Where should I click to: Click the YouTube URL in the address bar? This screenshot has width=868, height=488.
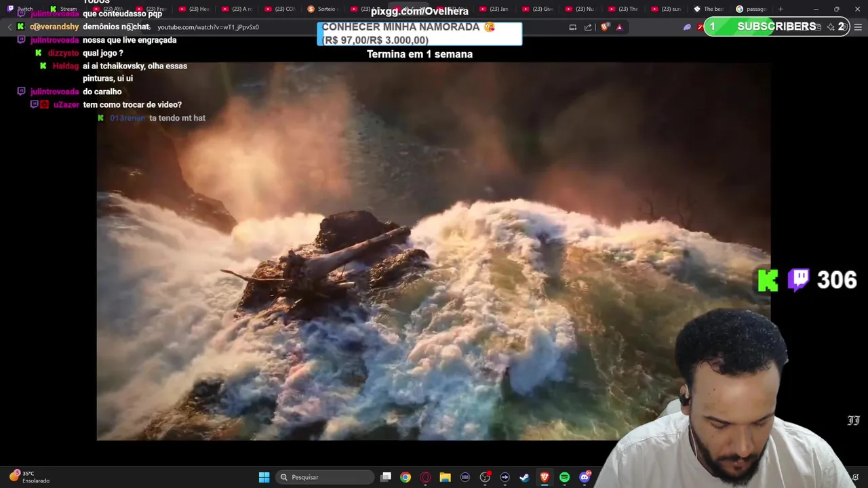tap(208, 27)
